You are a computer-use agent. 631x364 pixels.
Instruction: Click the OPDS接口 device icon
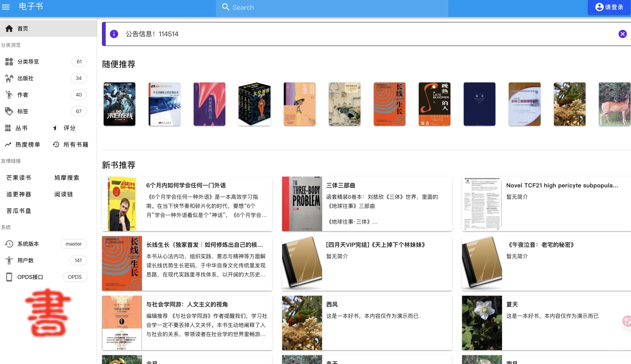pos(9,277)
